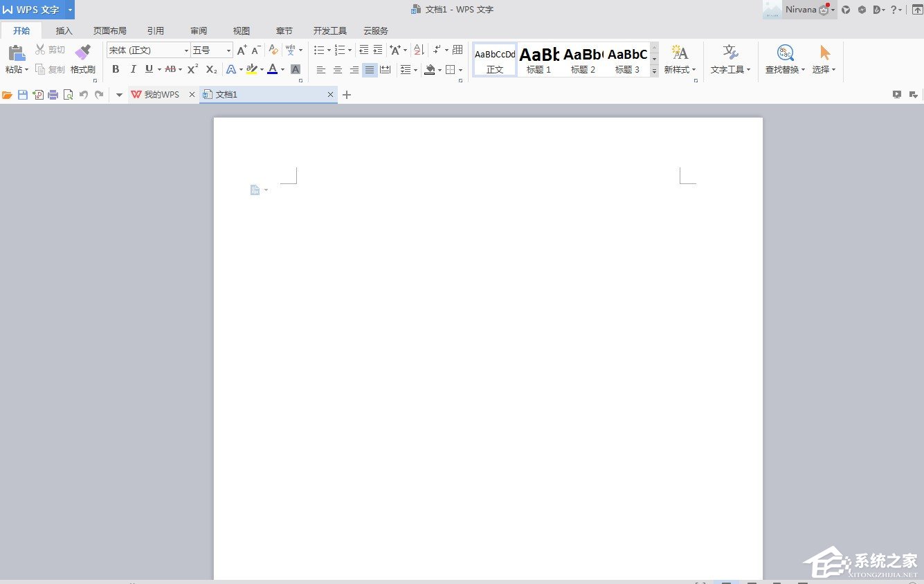Toggle strikethrough AB formatting

pyautogui.click(x=170, y=69)
